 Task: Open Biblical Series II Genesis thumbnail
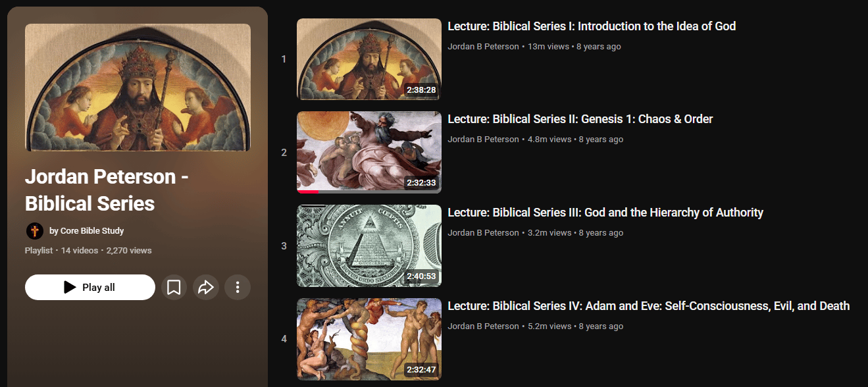369,152
